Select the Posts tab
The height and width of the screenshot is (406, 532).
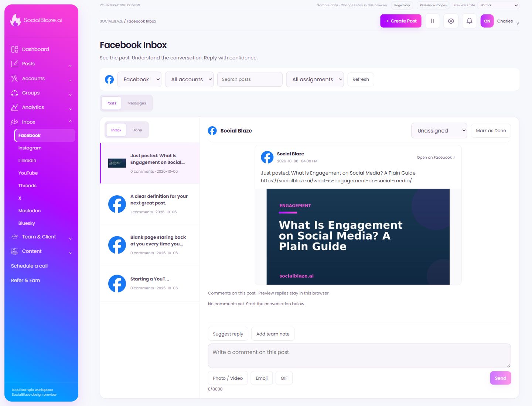111,103
